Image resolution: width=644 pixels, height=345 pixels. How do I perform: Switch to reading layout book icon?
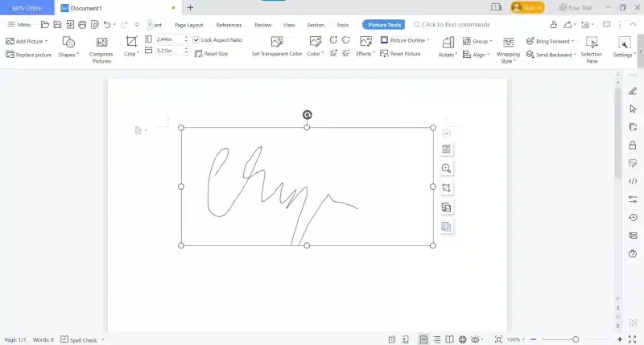(450, 339)
